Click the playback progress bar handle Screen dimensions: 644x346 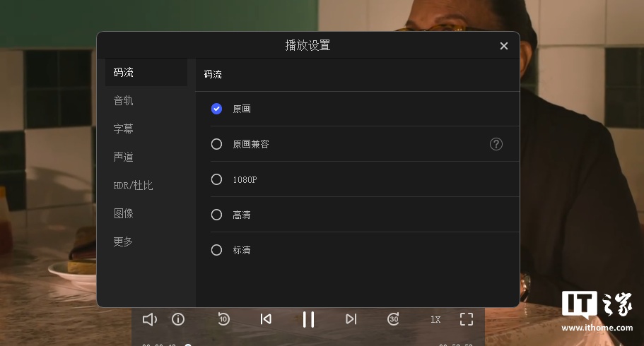188,345
